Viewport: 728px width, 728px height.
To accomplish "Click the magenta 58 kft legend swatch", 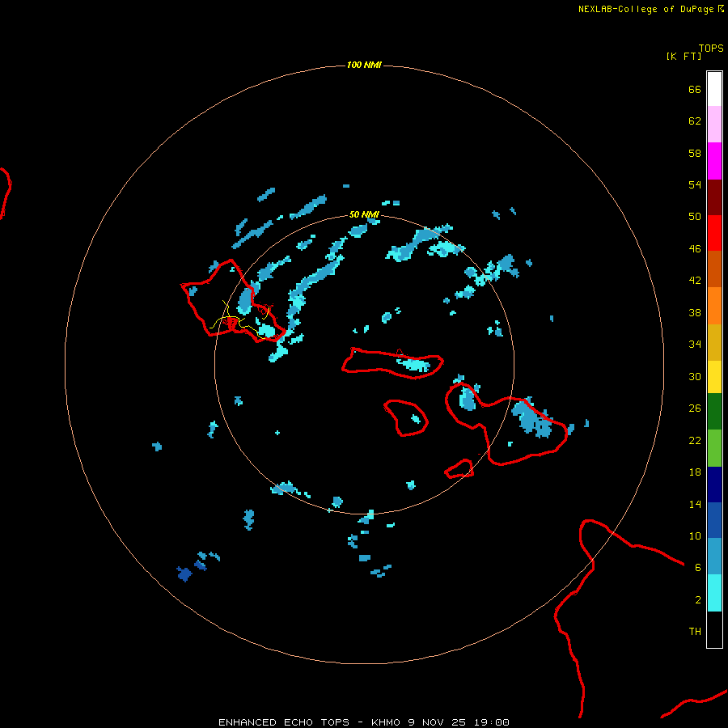I will (x=714, y=161).
